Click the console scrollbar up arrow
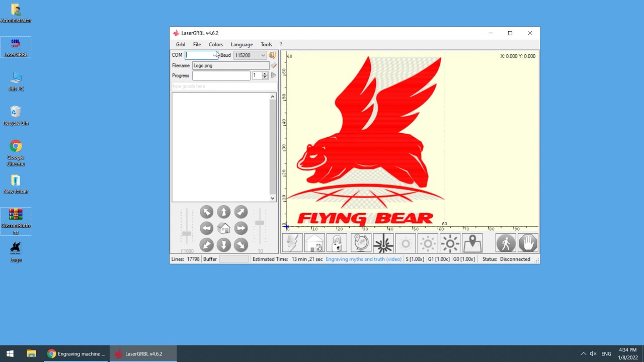 (x=273, y=97)
